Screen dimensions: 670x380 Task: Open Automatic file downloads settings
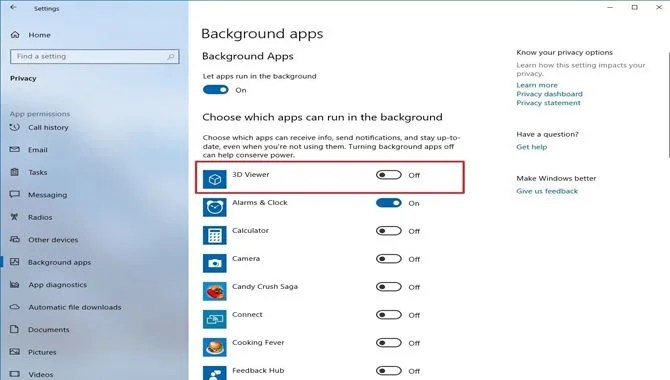75,307
